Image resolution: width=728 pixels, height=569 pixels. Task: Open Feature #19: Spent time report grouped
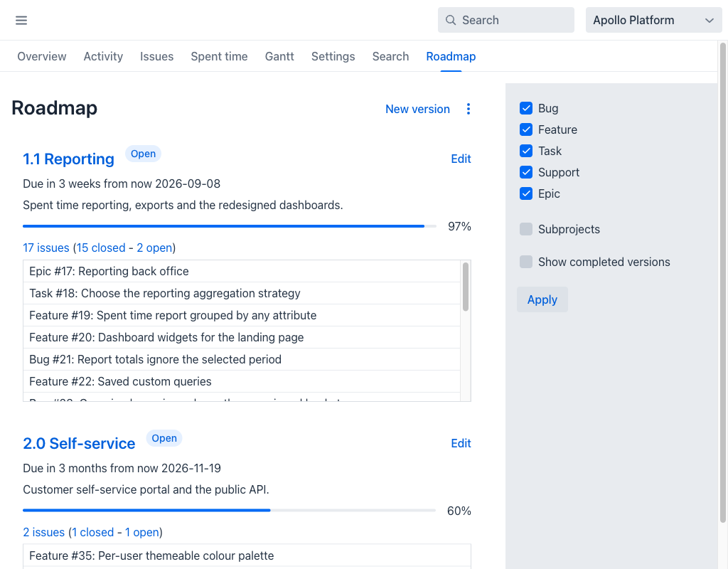click(x=173, y=315)
